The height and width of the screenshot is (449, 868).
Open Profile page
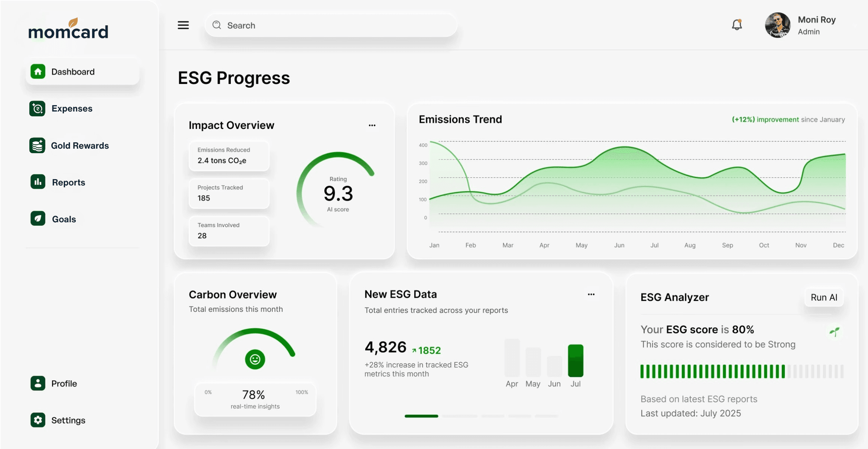(x=54, y=383)
